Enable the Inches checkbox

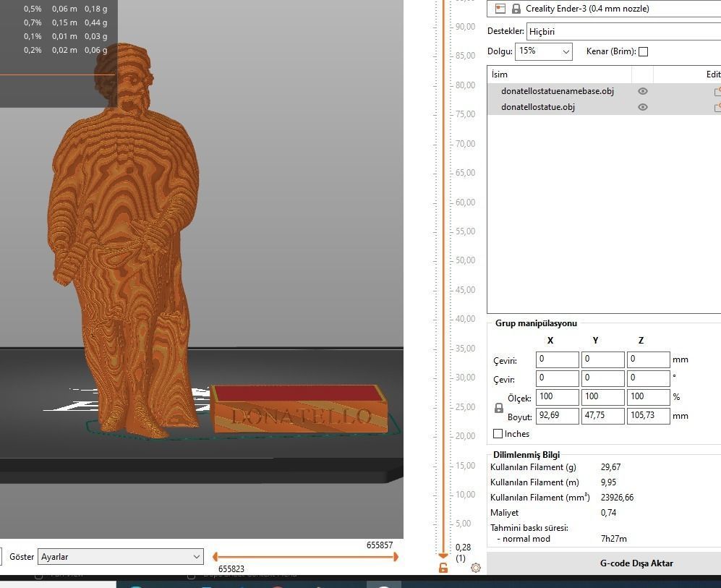click(x=498, y=433)
